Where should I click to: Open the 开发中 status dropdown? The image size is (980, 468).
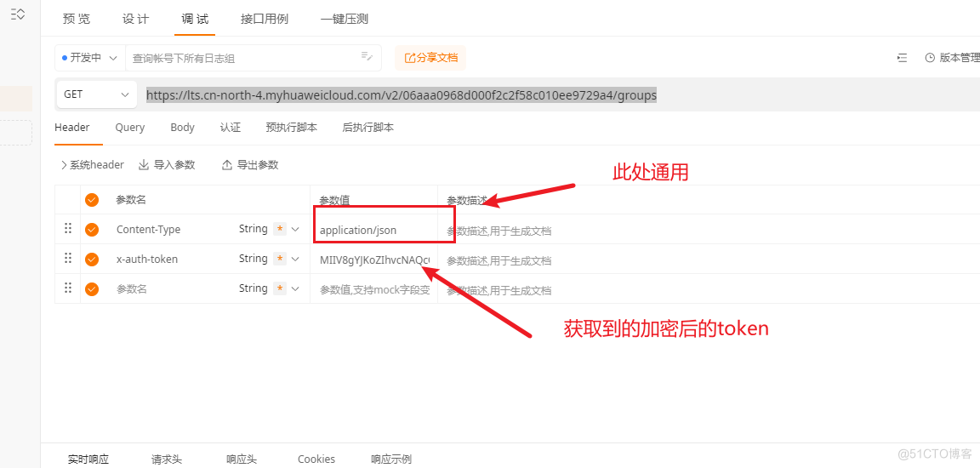pos(89,58)
